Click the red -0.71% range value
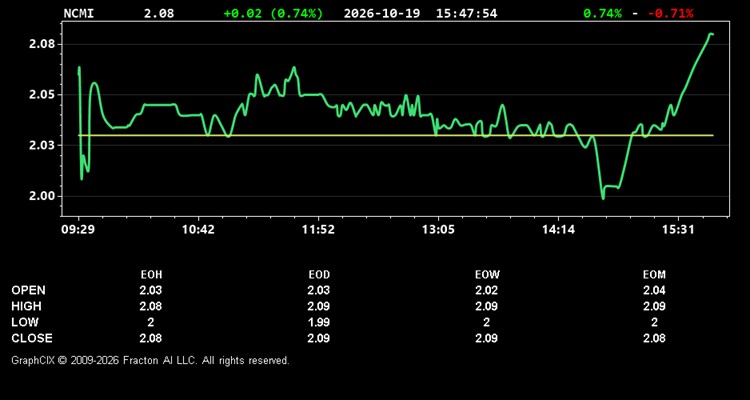Image resolution: width=750 pixels, height=400 pixels. tap(670, 13)
